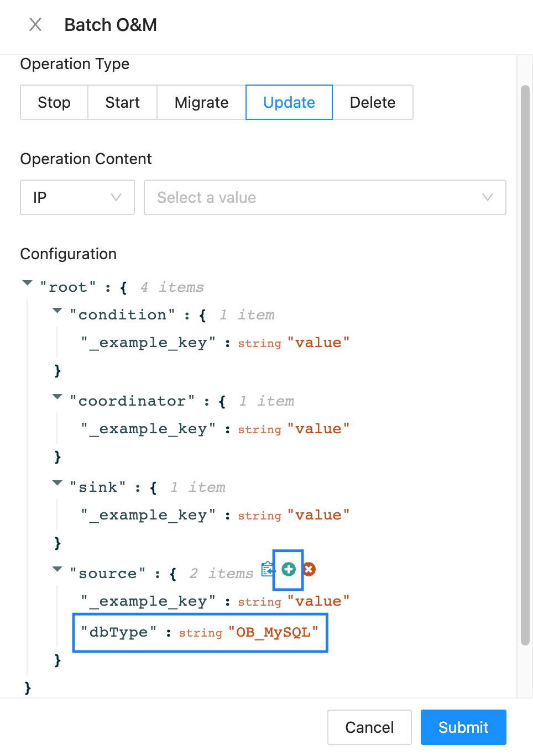Collapse the source node

click(x=57, y=570)
